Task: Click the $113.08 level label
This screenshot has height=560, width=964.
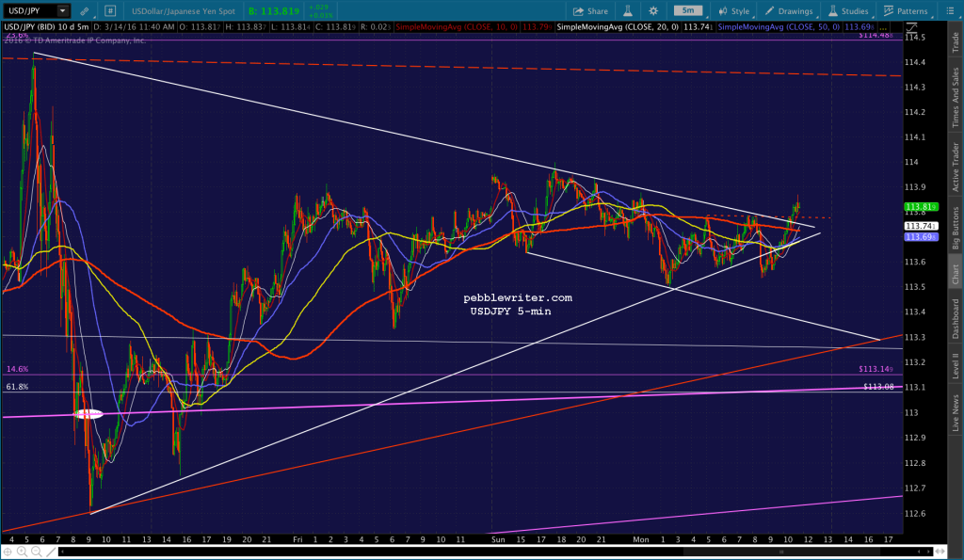Action: (x=878, y=387)
